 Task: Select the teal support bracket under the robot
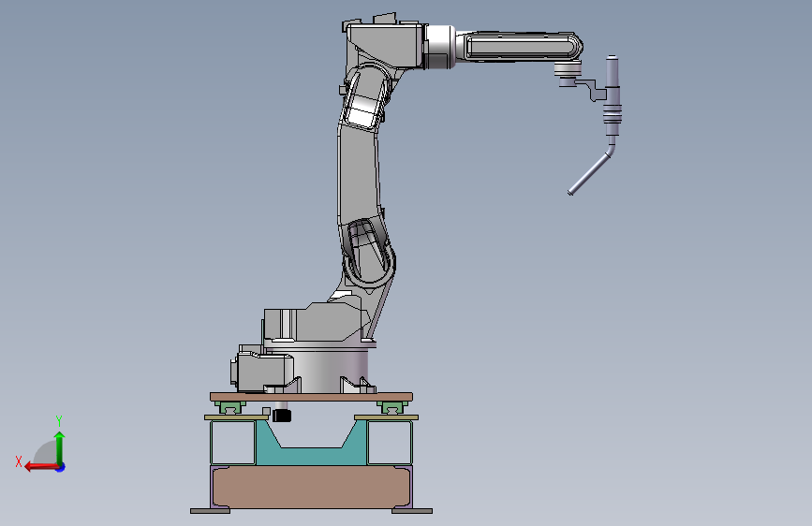click(311, 449)
